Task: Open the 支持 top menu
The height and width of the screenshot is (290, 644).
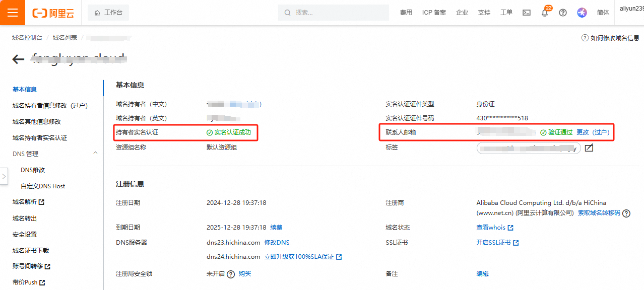Action: [x=484, y=13]
